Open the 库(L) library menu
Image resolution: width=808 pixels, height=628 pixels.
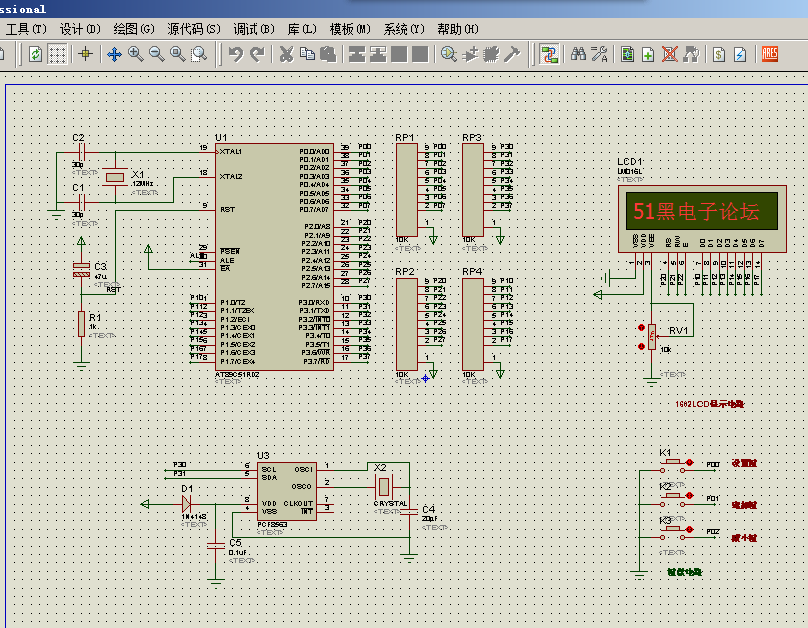302,29
